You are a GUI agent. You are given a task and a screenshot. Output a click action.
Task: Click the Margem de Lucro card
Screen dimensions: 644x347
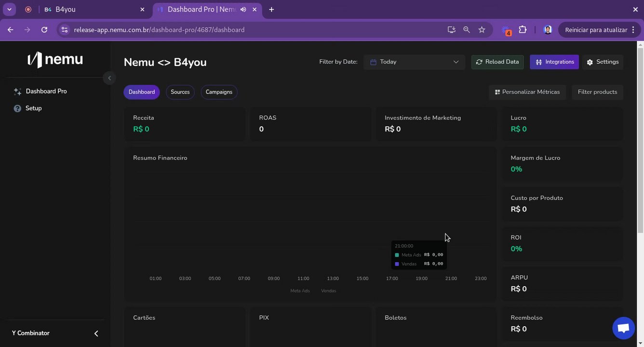[563, 164]
